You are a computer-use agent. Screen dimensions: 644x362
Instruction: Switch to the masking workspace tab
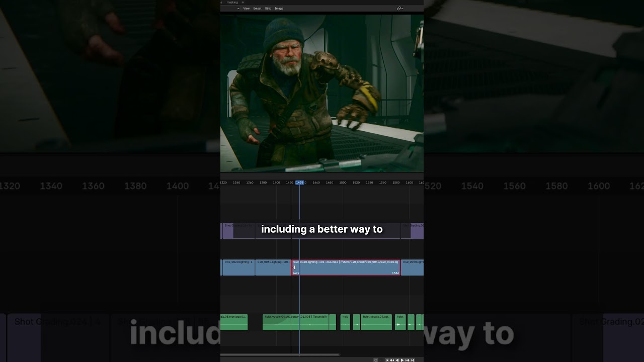(232, 3)
